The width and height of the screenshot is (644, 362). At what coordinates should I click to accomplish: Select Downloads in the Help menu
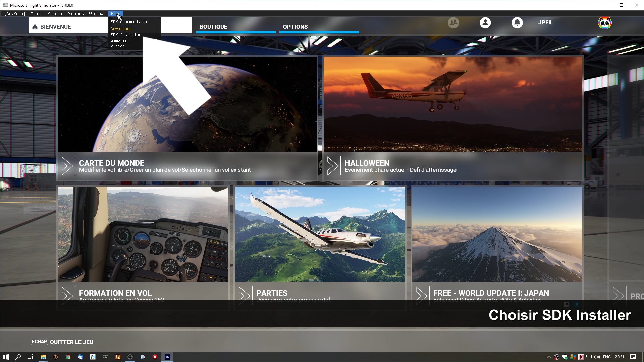(121, 29)
